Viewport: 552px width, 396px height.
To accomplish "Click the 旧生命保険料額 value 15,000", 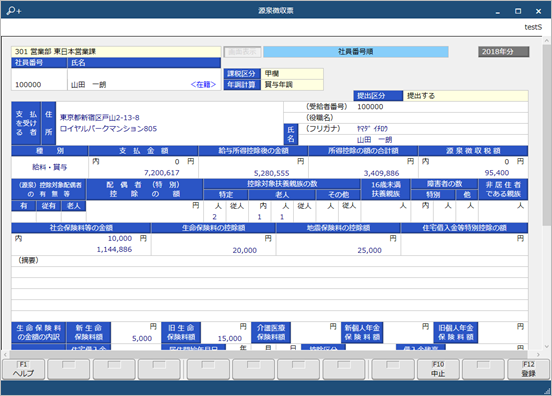I will [230, 338].
